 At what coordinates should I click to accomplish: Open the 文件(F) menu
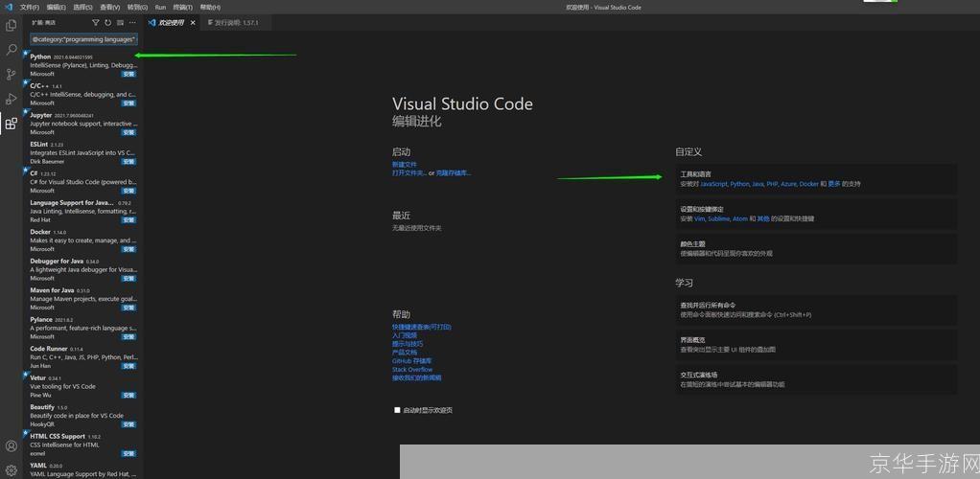[x=30, y=8]
